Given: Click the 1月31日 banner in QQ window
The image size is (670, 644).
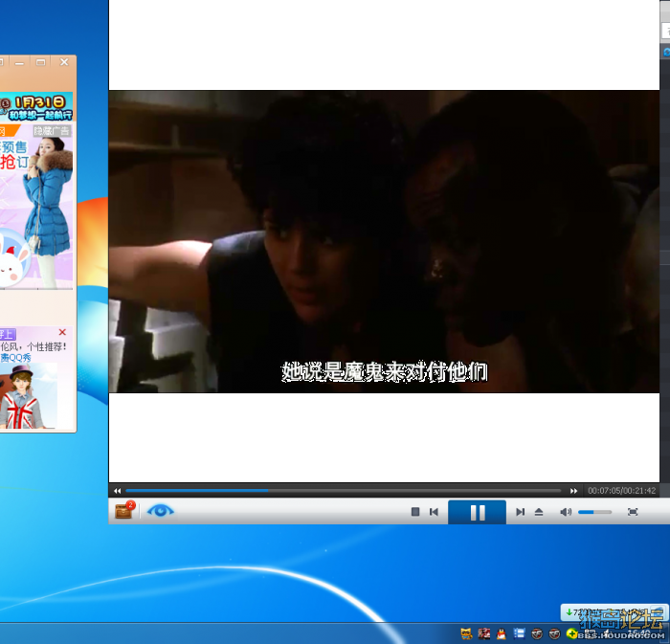Looking at the screenshot, I should click(x=36, y=106).
